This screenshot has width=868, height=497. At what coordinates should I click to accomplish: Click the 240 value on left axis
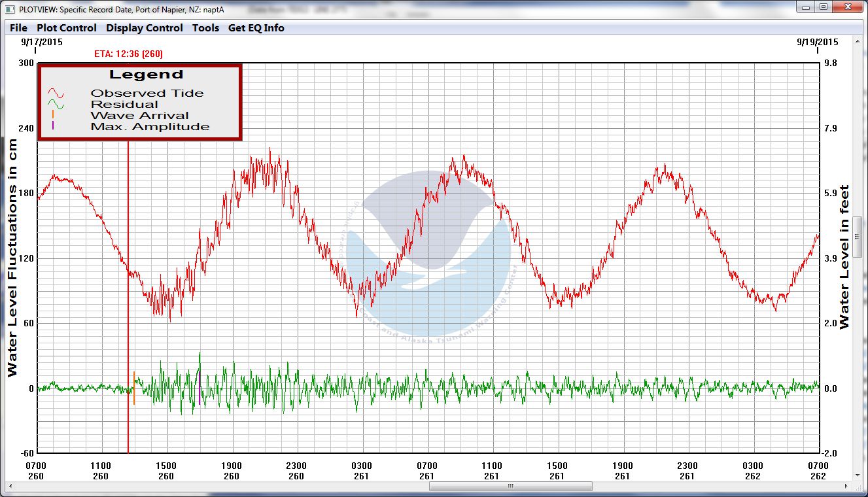(25, 128)
